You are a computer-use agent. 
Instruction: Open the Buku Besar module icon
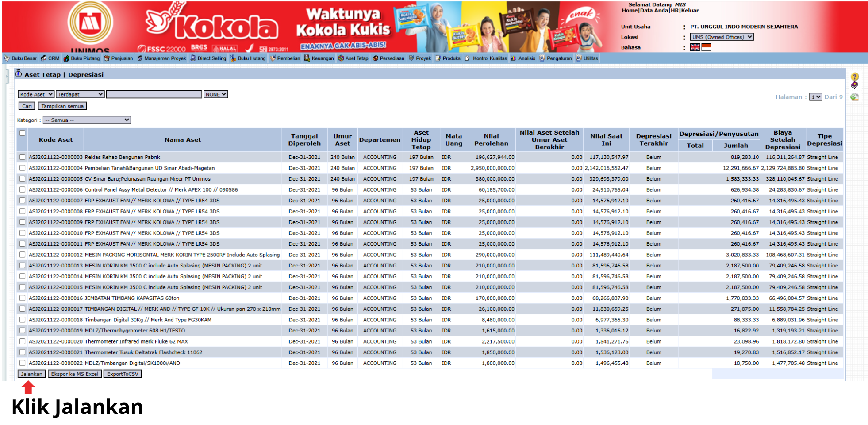[x=7, y=58]
